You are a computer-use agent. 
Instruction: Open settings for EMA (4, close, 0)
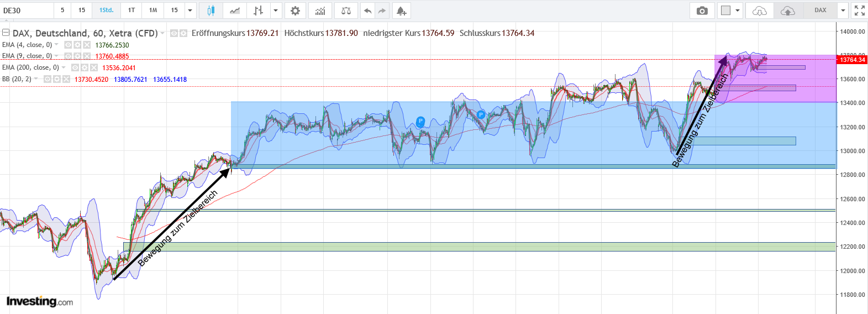[77, 45]
